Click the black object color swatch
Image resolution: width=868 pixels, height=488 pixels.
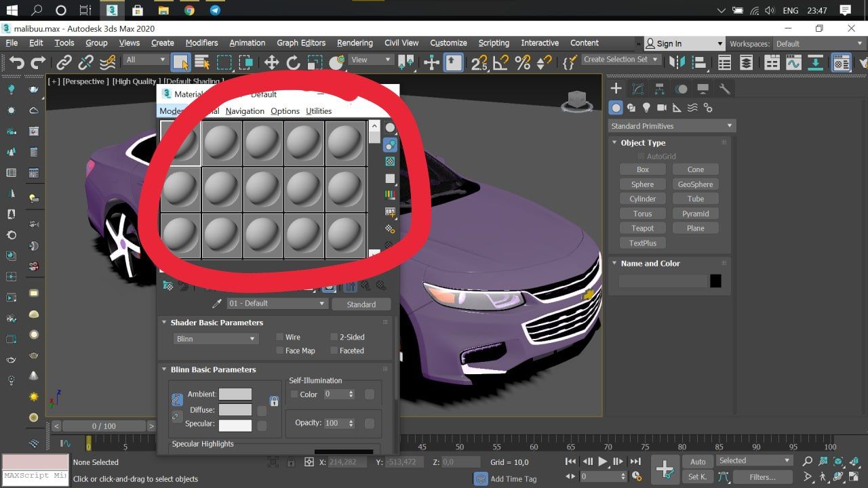[715, 281]
